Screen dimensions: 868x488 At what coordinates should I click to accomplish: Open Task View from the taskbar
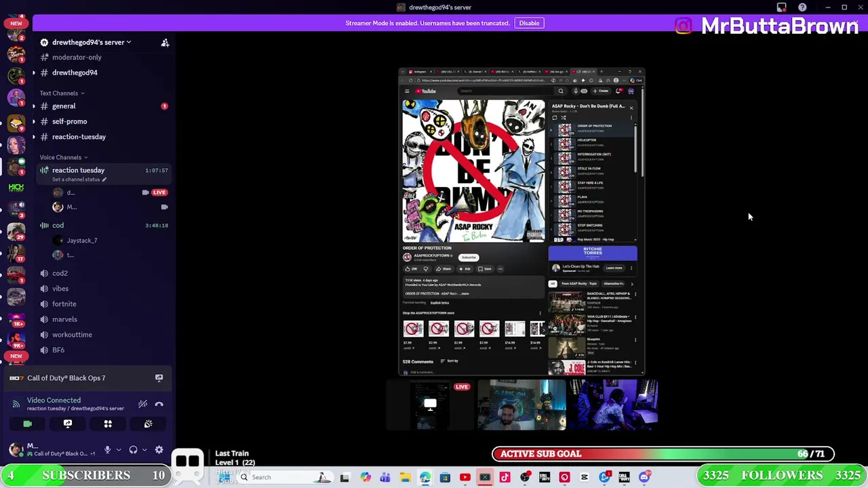pyautogui.click(x=344, y=477)
